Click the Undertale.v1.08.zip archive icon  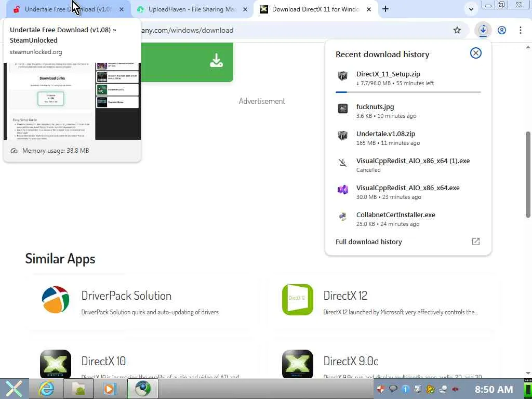click(x=343, y=136)
